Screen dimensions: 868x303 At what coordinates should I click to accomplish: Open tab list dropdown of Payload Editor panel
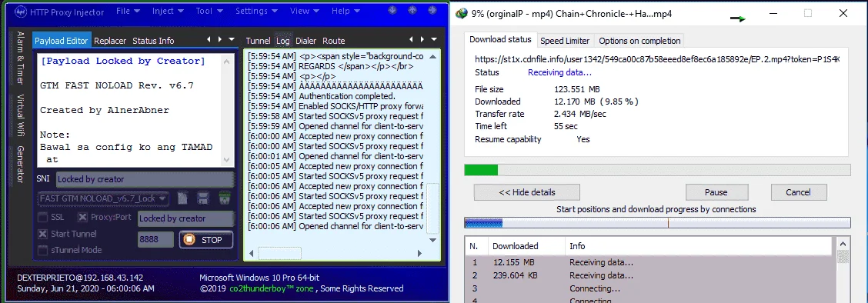[232, 39]
